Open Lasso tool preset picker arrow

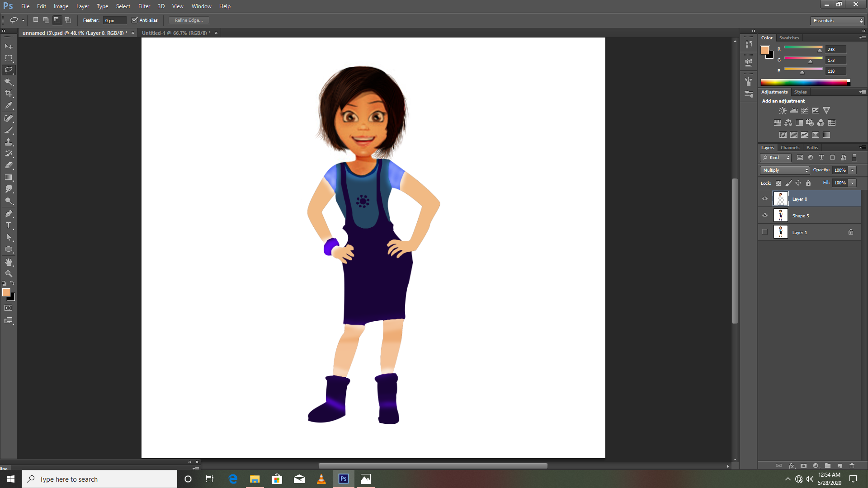point(23,20)
